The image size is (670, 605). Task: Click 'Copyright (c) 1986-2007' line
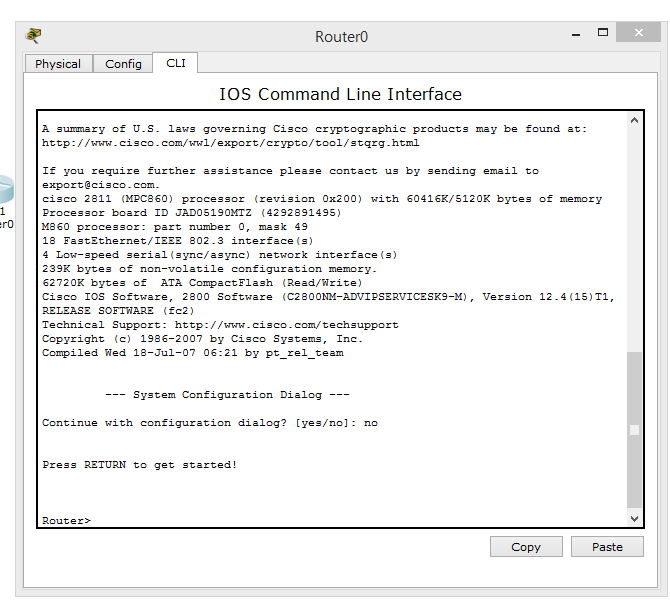[203, 339]
